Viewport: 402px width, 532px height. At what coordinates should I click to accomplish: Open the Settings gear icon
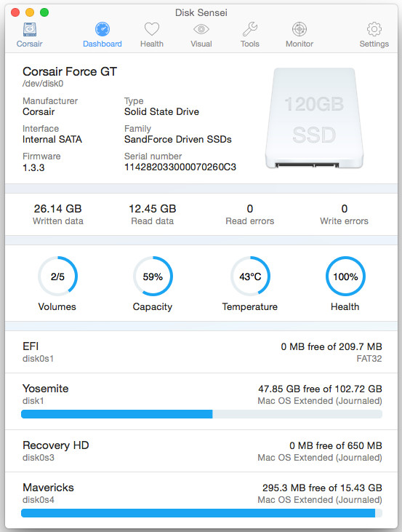coord(374,29)
